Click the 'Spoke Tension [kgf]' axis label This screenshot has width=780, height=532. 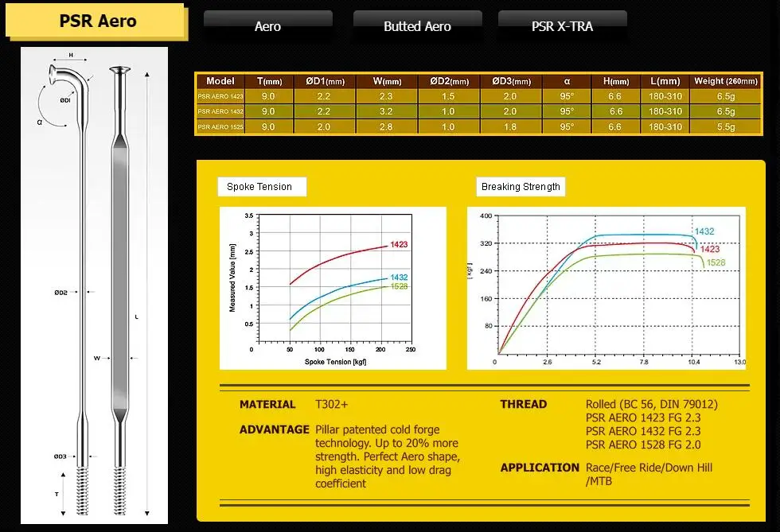tap(335, 362)
